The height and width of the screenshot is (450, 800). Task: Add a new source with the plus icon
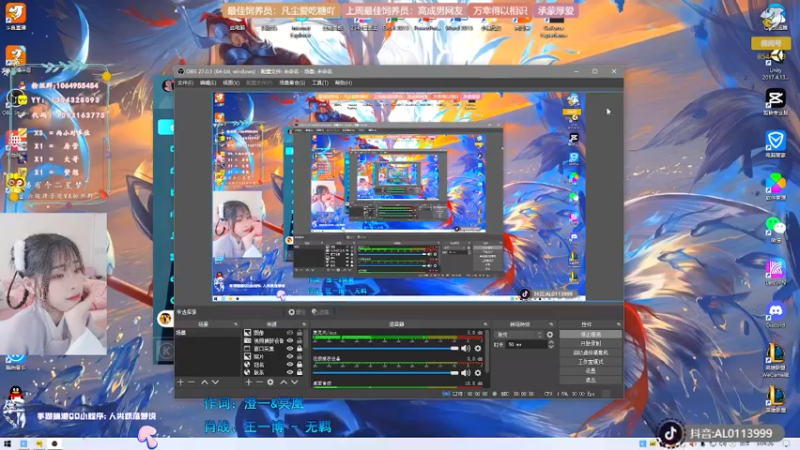248,382
